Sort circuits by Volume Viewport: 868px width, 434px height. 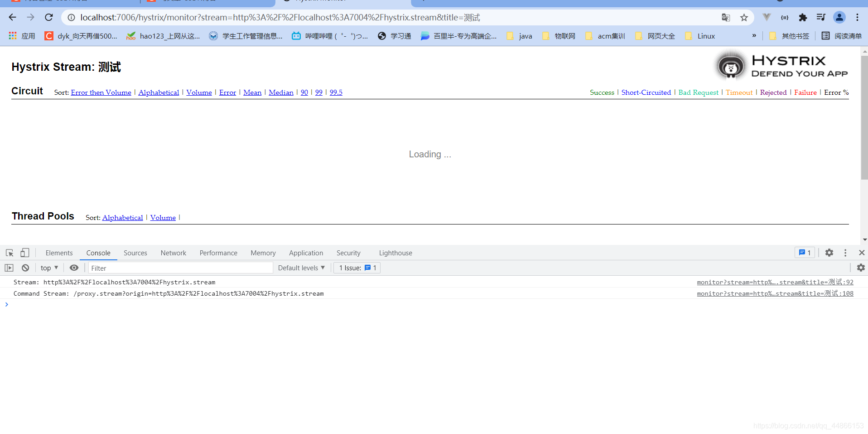(x=199, y=93)
